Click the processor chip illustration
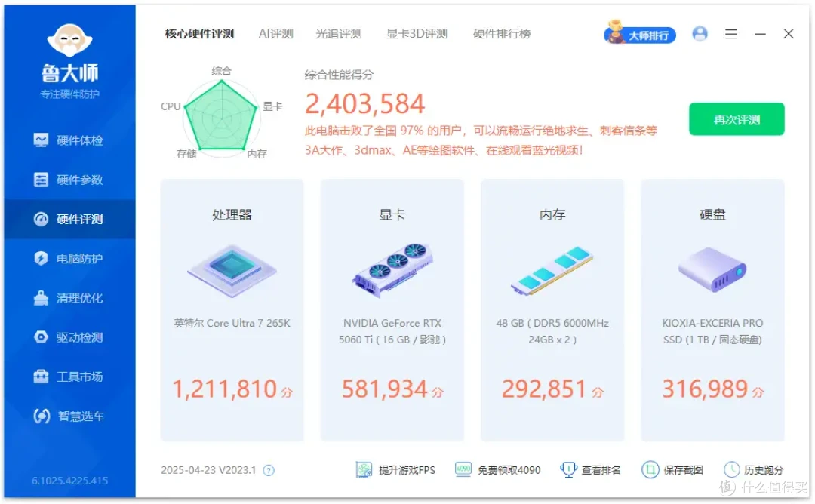 point(232,271)
